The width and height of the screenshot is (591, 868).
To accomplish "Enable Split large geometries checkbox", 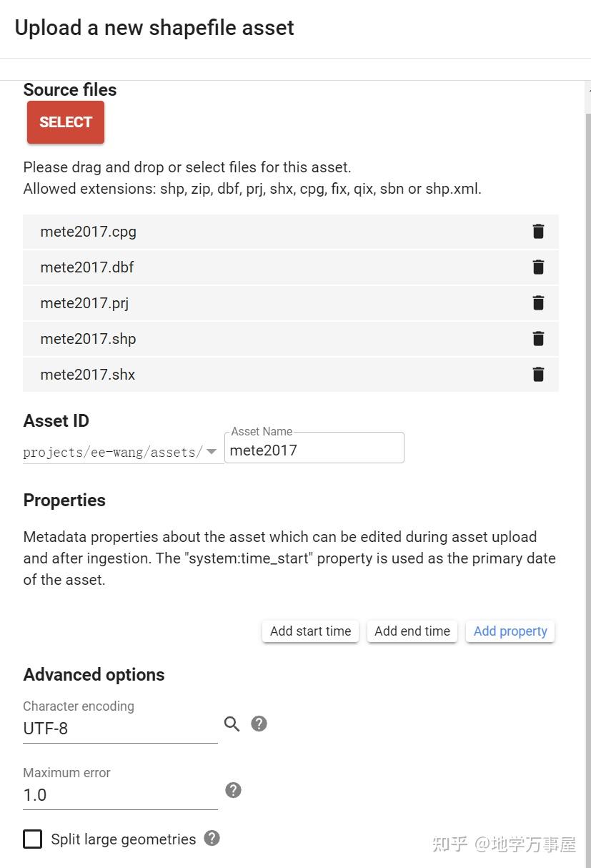I will [33, 839].
